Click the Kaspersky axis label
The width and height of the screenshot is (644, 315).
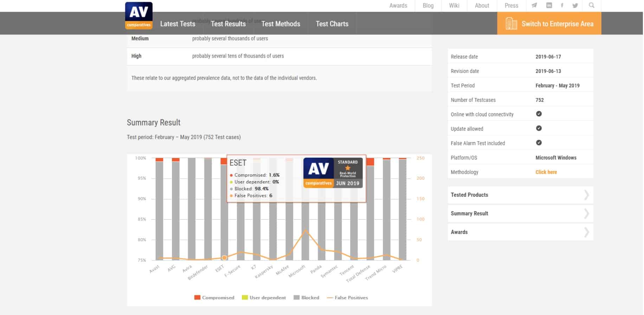264,272
